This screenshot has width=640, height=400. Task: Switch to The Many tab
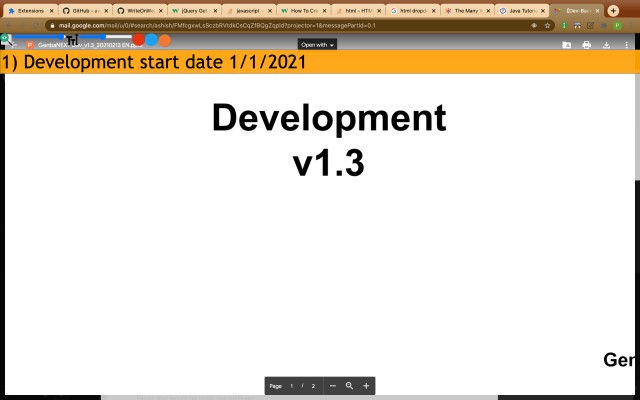point(468,11)
